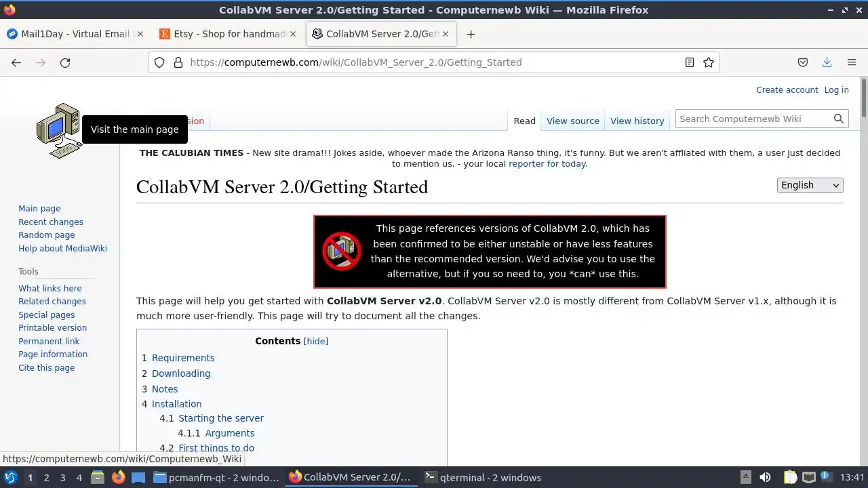Viewport: 868px width, 488px height.
Task: Click the search magnifier button
Action: point(839,119)
